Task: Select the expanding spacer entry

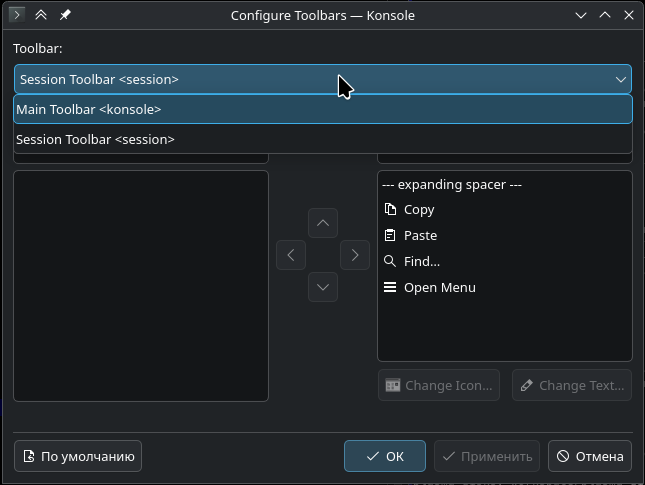Action: [x=452, y=185]
